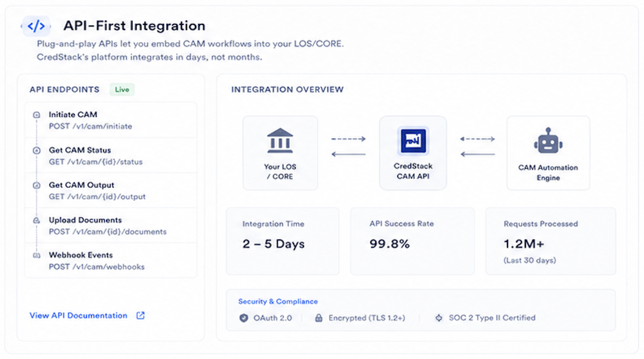Click the CredStack CAM API logo icon
The width and height of the screenshot is (644, 359).
click(413, 141)
